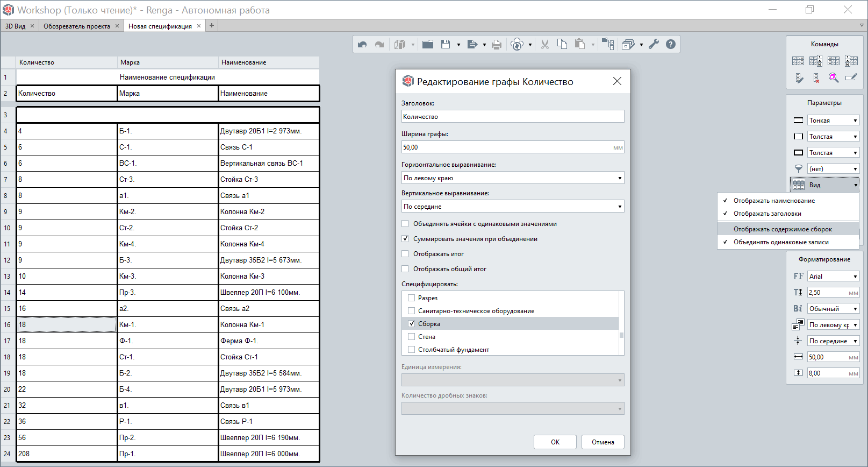The height and width of the screenshot is (467, 868).
Task: Print using the printer icon
Action: tap(497, 45)
